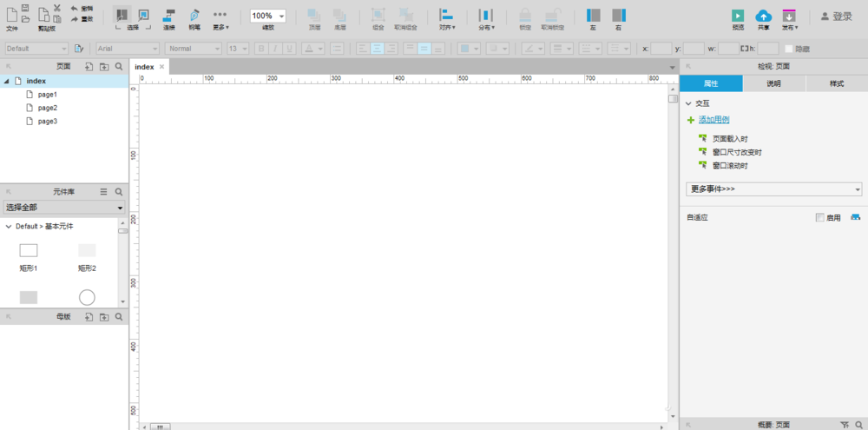Select the contained selection mode tool
This screenshot has width=868, height=430.
click(x=143, y=15)
